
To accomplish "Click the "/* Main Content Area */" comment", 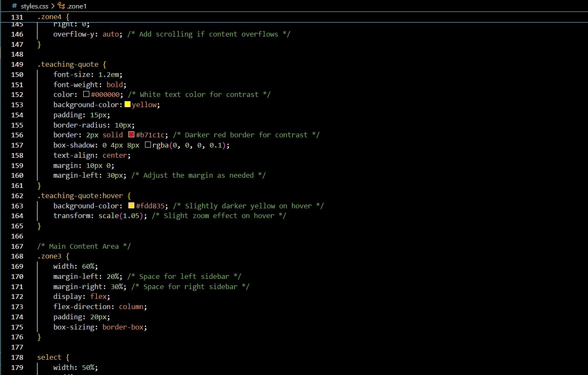I will pos(84,246).
